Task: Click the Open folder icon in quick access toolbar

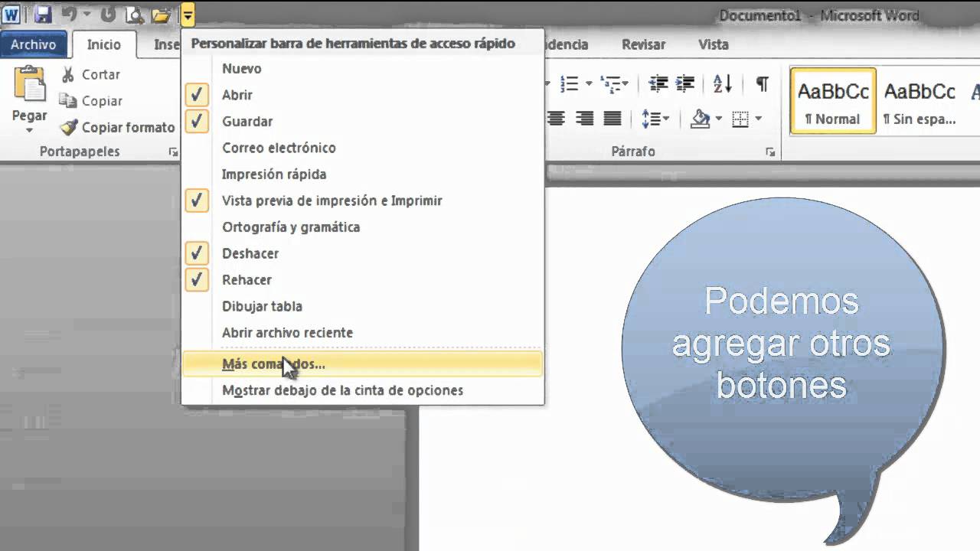Action: click(x=161, y=14)
